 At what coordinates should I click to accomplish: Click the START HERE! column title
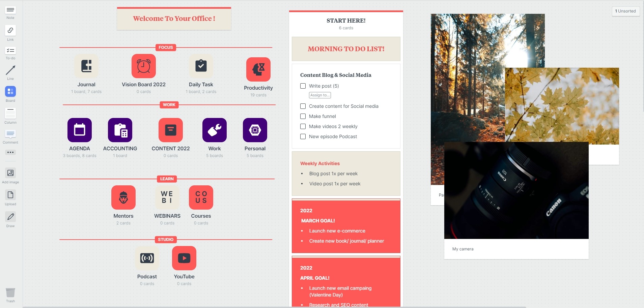pos(346,21)
